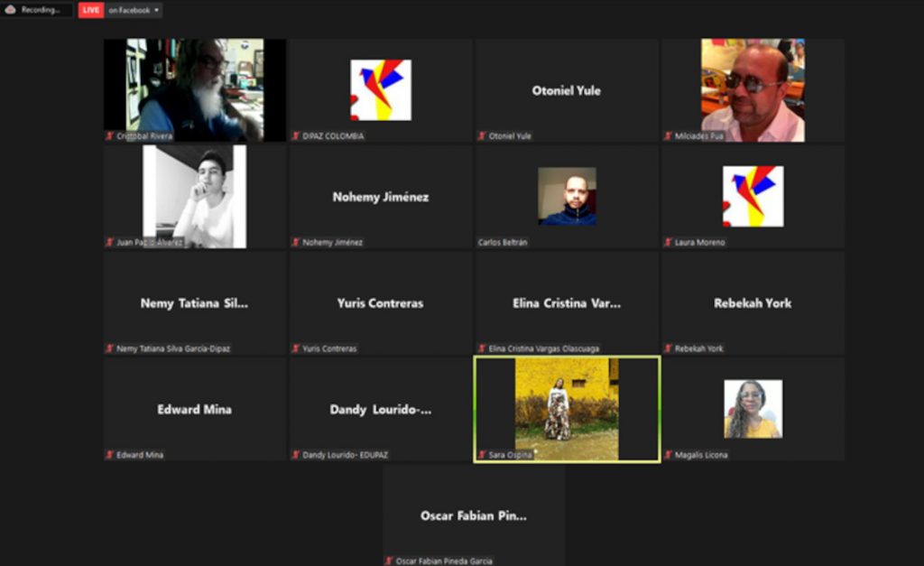Viewport: 924px width, 566px height.
Task: Open the 'on Facebook' live dropdown arrow
Action: [157, 11]
